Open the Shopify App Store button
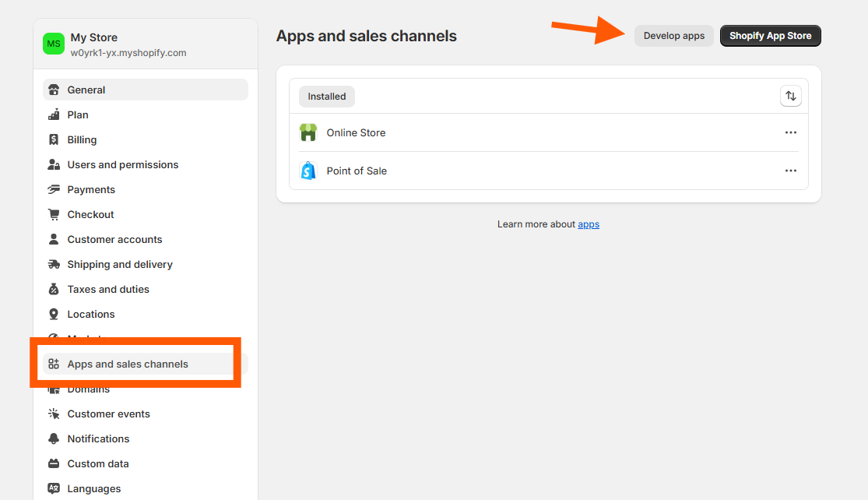 [x=770, y=36]
